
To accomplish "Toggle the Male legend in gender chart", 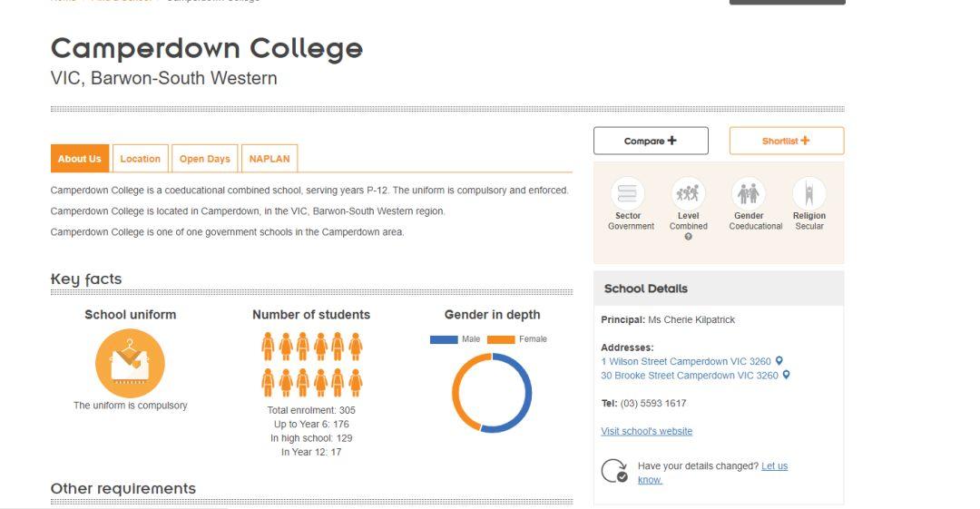I will click(x=444, y=339).
